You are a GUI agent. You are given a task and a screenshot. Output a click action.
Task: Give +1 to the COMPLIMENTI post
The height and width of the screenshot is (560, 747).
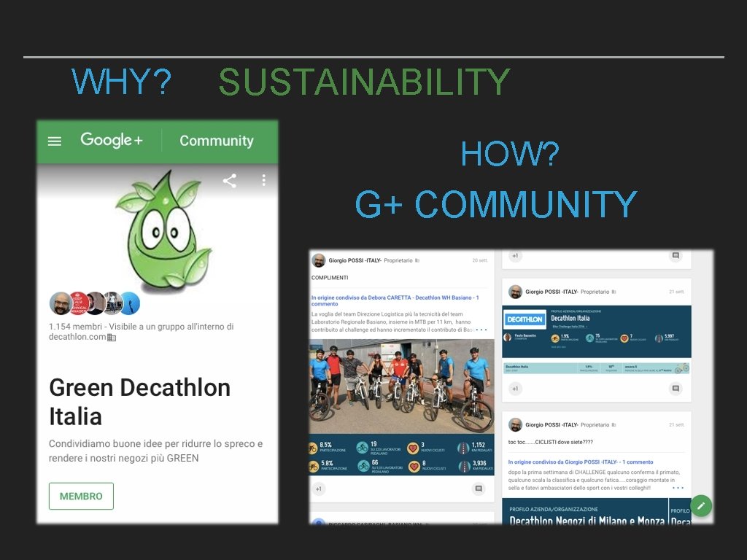pyautogui.click(x=319, y=489)
